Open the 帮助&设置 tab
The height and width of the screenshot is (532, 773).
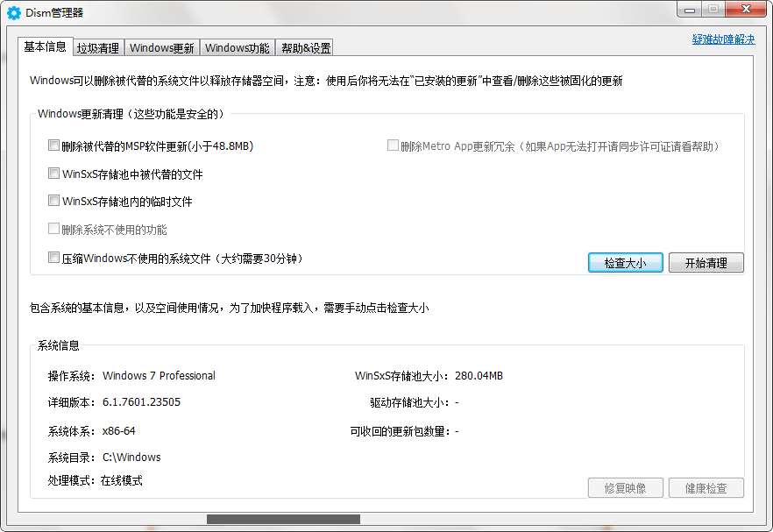coord(302,47)
